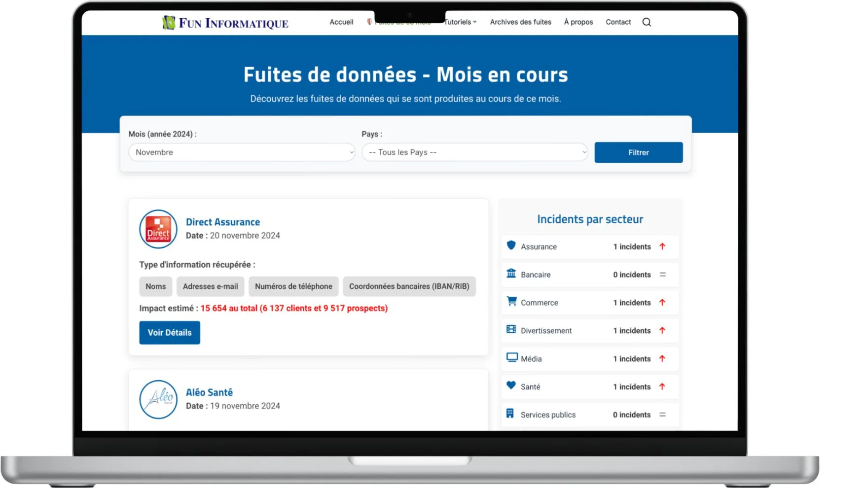This screenshot has width=868, height=488.
Task: Click the 0 incidents count for Bancaire
Action: (632, 275)
